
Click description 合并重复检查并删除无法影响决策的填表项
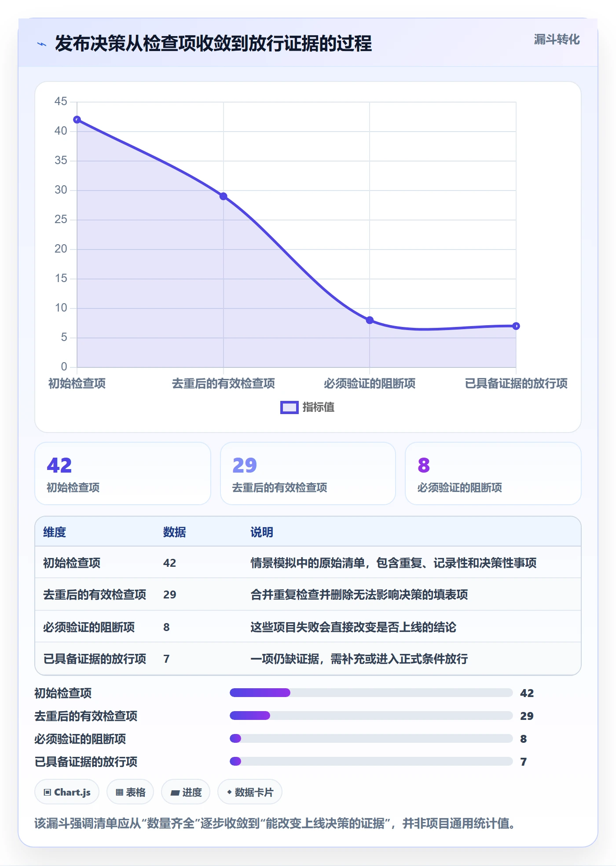(x=359, y=595)
